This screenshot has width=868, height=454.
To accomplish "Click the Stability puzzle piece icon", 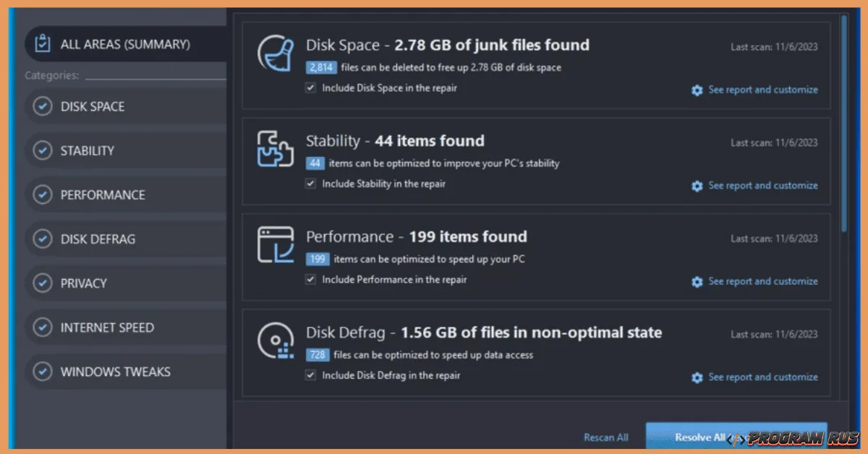I will [x=275, y=148].
